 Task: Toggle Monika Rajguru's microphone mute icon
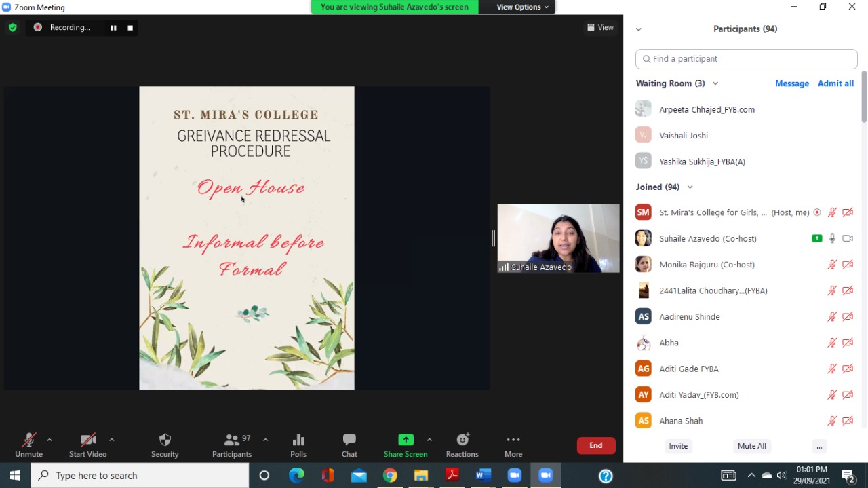[x=832, y=265]
